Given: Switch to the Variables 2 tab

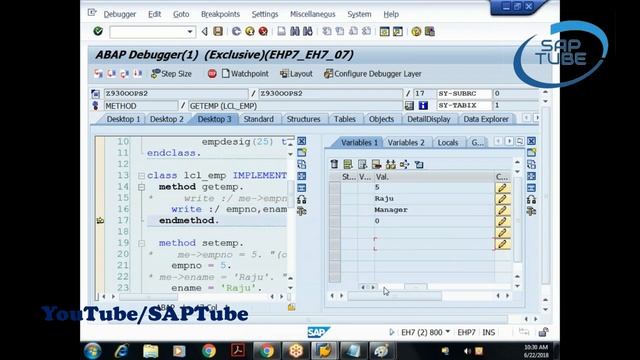Looking at the screenshot, I should (x=406, y=142).
